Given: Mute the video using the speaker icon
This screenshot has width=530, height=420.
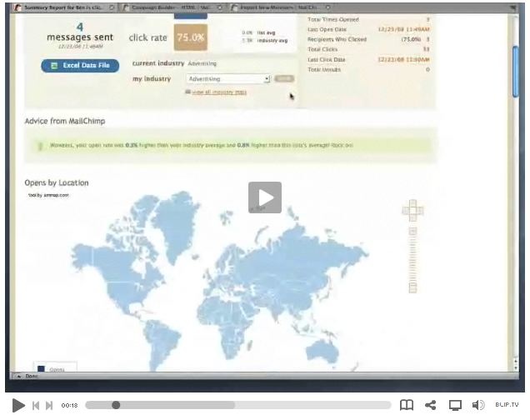Looking at the screenshot, I should point(478,405).
